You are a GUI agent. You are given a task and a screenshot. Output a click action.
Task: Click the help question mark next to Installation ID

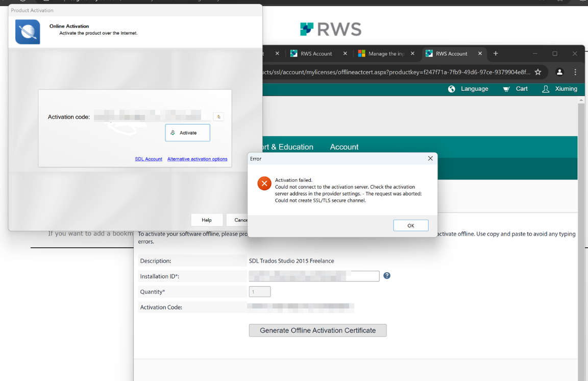387,276
